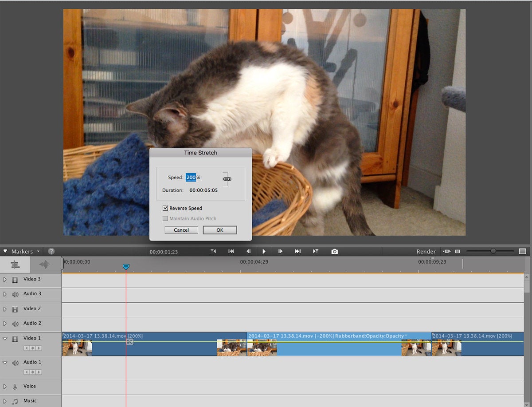Expand the Video 3 track
The height and width of the screenshot is (407, 532).
click(5, 280)
